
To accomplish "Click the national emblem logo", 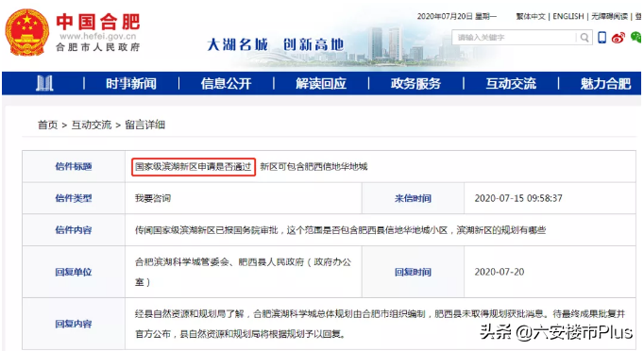I will tap(26, 32).
